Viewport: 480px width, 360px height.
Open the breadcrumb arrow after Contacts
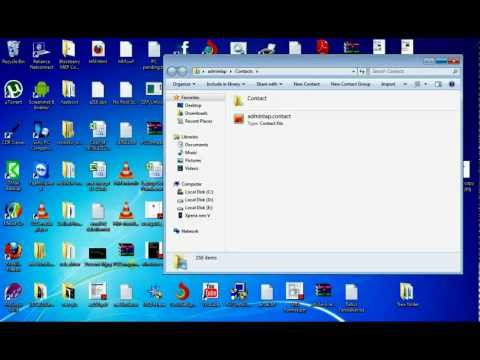(257, 71)
